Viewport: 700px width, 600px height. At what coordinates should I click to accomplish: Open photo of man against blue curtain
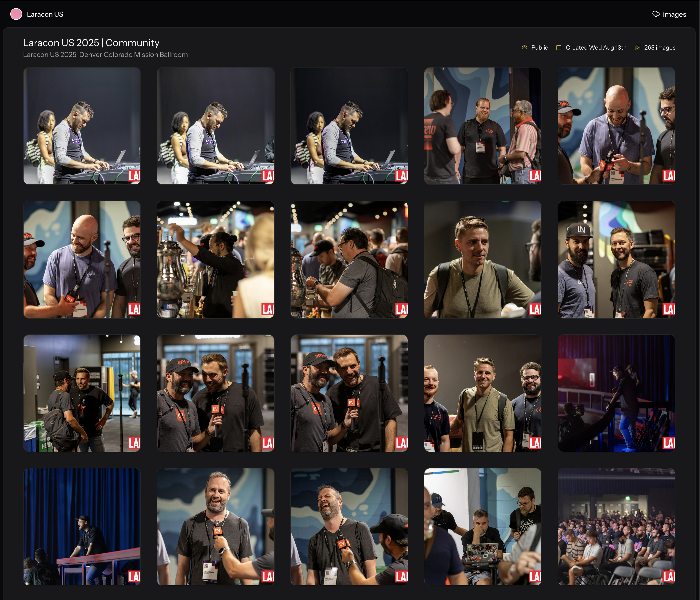coord(82,526)
